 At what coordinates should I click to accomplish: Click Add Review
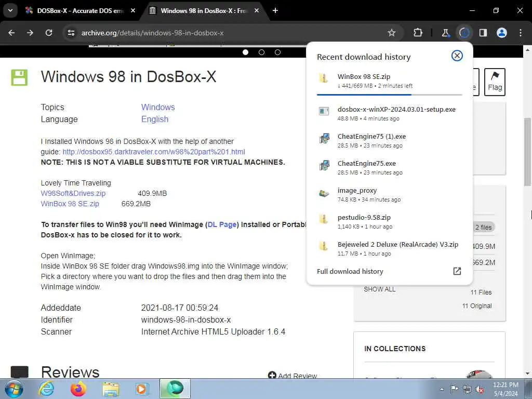point(292,375)
